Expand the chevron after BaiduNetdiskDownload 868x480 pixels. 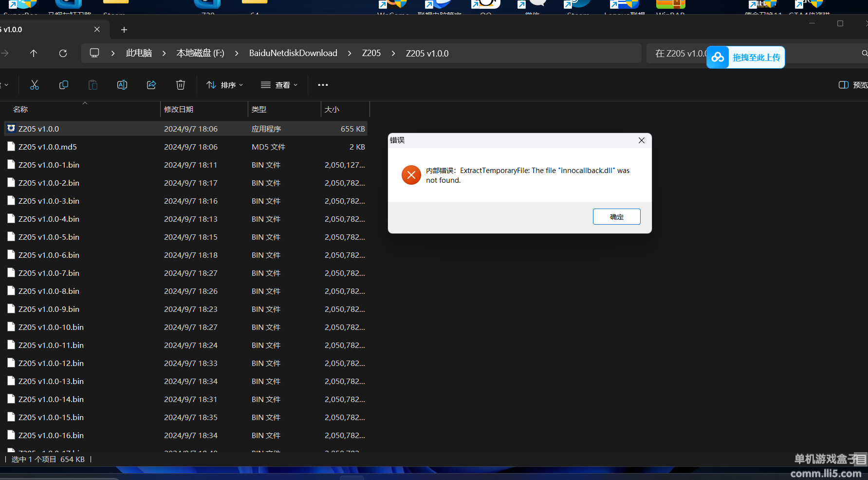[350, 53]
